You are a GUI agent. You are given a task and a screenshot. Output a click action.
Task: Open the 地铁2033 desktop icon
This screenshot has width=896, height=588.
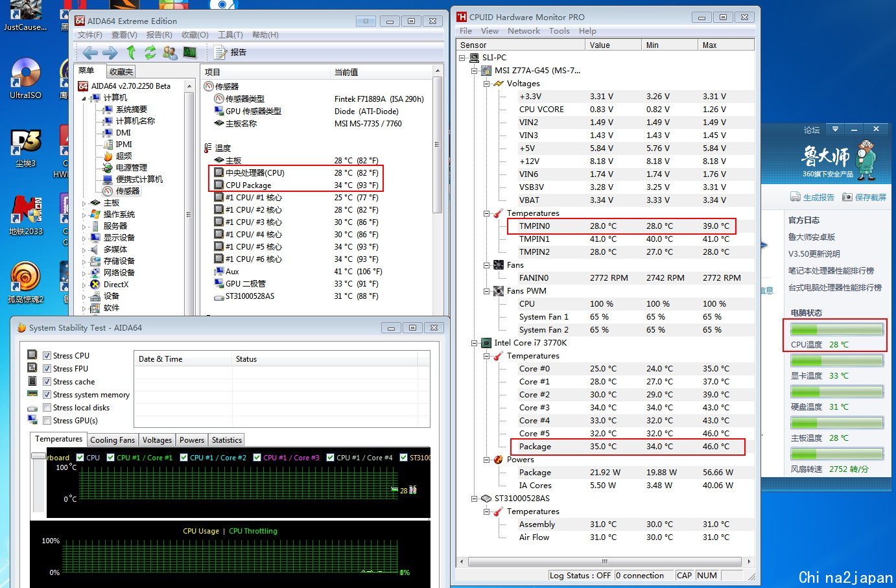25,215
